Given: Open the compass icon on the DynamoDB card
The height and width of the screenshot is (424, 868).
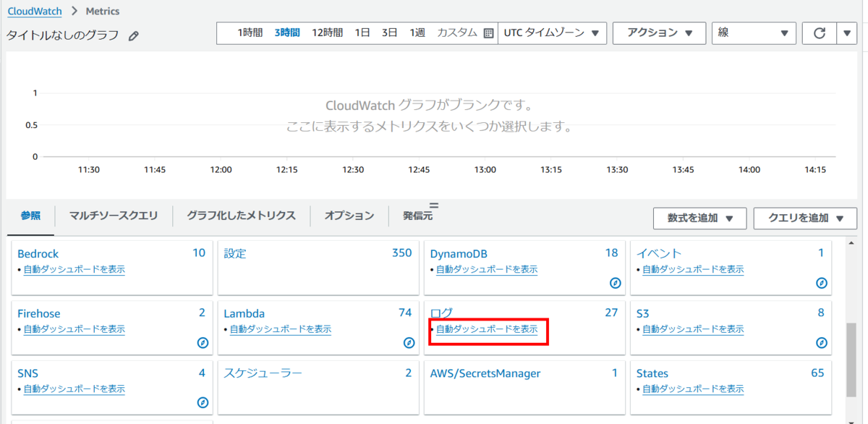Looking at the screenshot, I should [x=616, y=283].
